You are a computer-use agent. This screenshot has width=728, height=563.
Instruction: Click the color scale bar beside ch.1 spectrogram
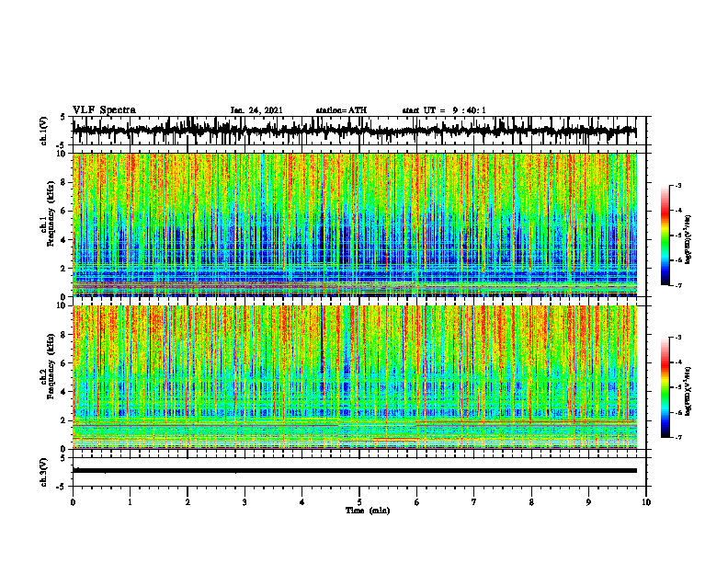tap(665, 236)
